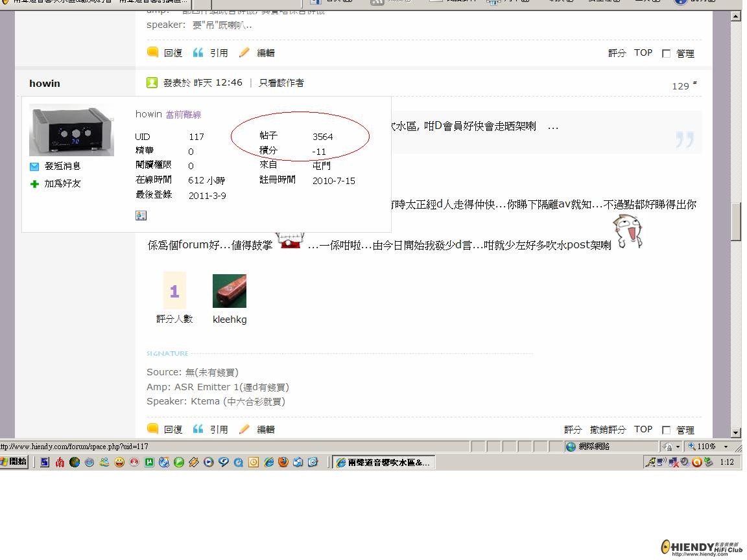The width and height of the screenshot is (747, 560).
Task: Launch Windows Media Player from quick launch
Action: point(208,462)
